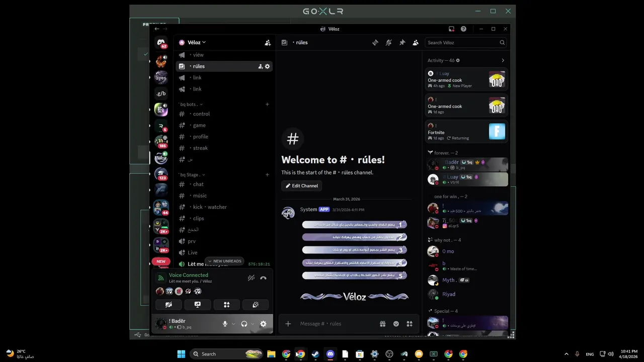644x362 pixels.
Task: Mute the microphone
Action: click(225, 324)
